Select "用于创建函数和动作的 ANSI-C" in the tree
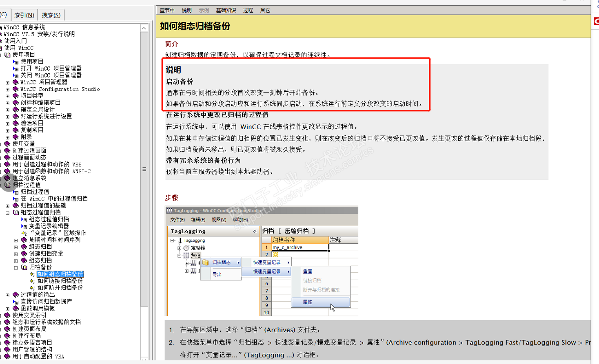This screenshot has height=364, width=599. tap(51, 171)
